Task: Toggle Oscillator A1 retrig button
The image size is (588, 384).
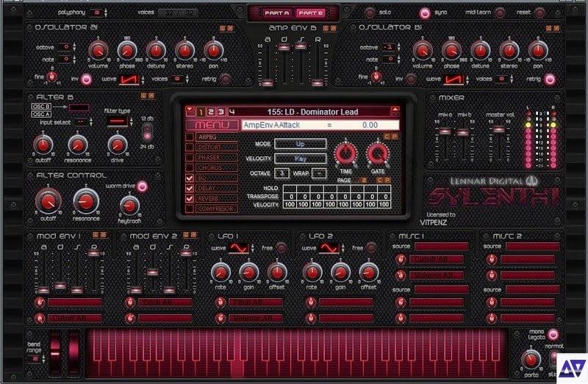Action: tap(226, 79)
